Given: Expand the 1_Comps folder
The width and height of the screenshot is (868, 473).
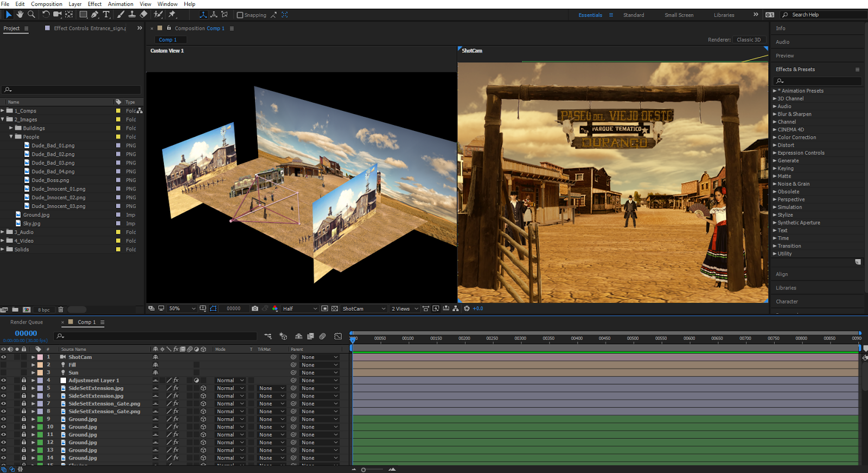Looking at the screenshot, I should pyautogui.click(x=3, y=111).
